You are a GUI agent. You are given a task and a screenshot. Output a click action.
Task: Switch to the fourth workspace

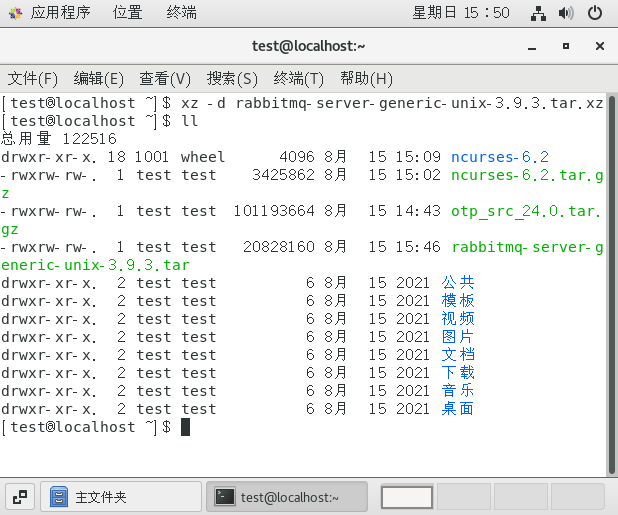tap(577, 497)
